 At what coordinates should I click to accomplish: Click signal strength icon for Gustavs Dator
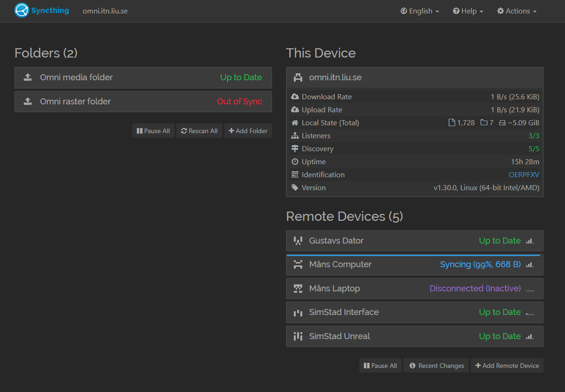pyautogui.click(x=530, y=241)
